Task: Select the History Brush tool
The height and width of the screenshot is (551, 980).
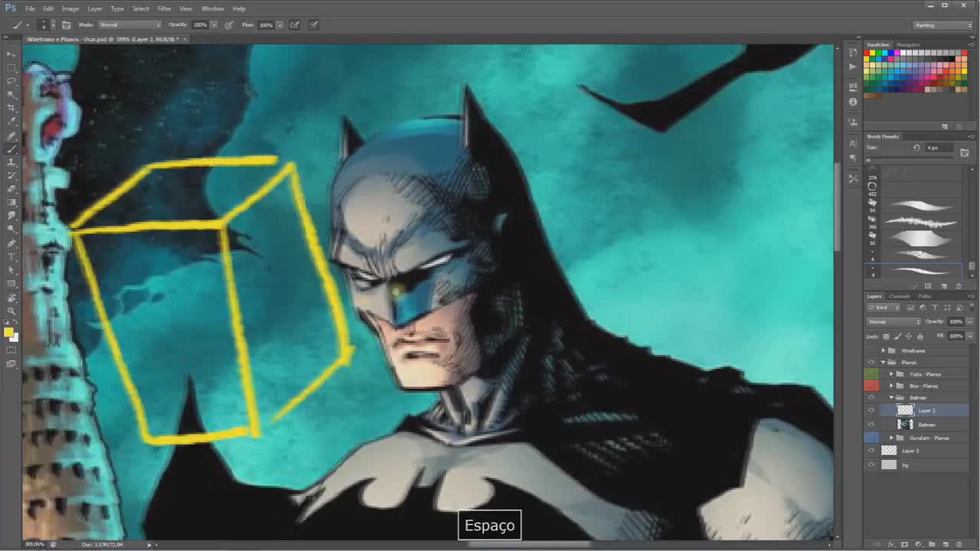Action: coord(11,175)
